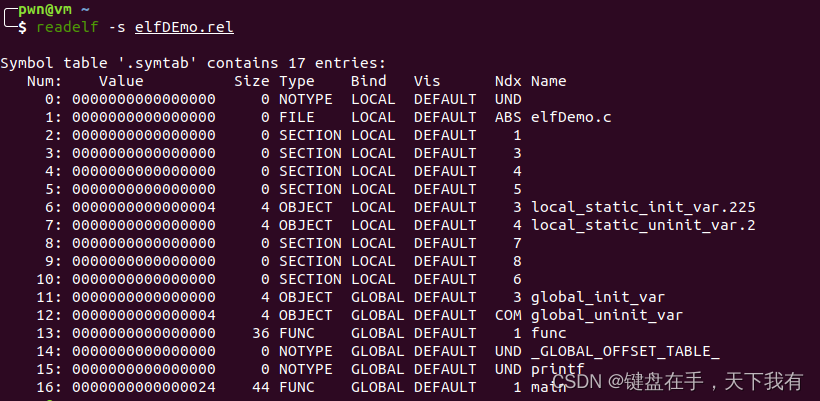This screenshot has width=820, height=401.
Task: Click the size 44 in row 16
Action: pos(260,387)
